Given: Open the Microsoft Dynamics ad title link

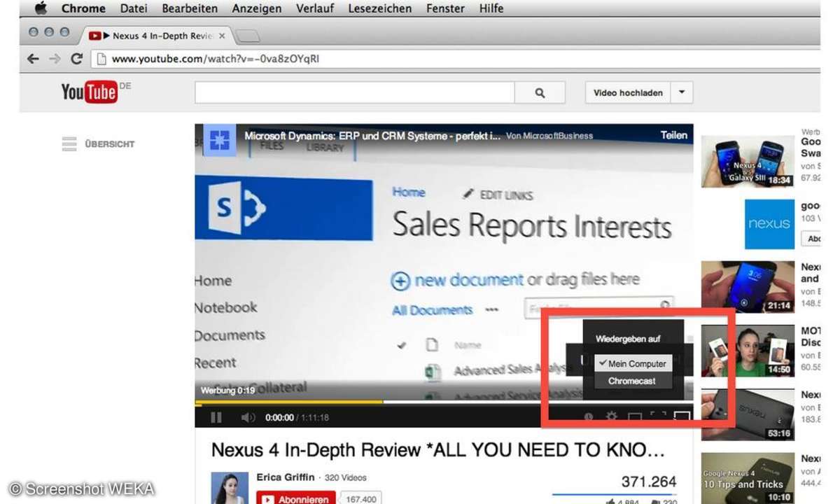Looking at the screenshot, I should point(372,136).
